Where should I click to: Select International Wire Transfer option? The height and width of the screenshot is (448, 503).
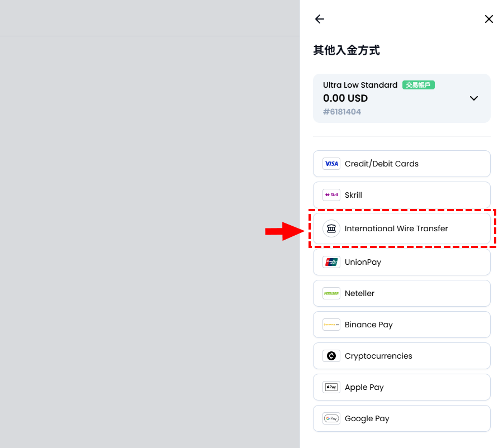(396, 228)
